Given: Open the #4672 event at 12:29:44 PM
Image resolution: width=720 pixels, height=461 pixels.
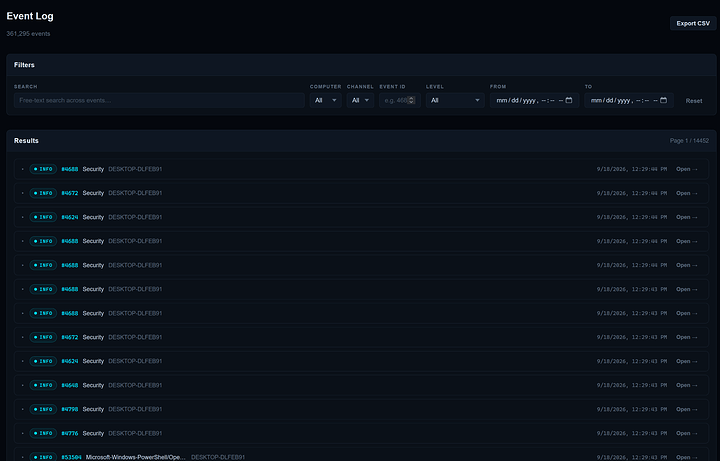Looking at the screenshot, I should pos(686,193).
